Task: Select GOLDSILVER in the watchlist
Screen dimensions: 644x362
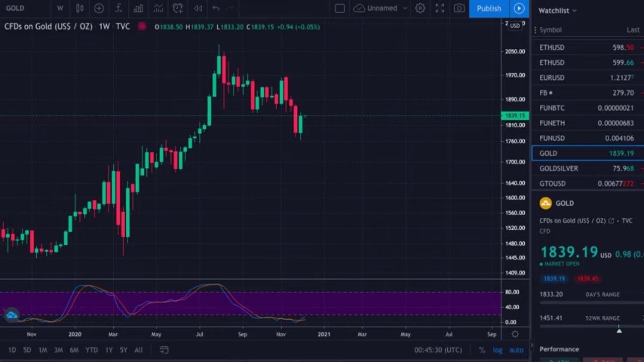Action: coord(588,168)
